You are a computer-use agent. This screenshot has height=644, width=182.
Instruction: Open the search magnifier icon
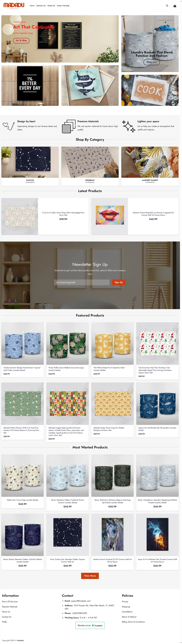coord(167,6)
